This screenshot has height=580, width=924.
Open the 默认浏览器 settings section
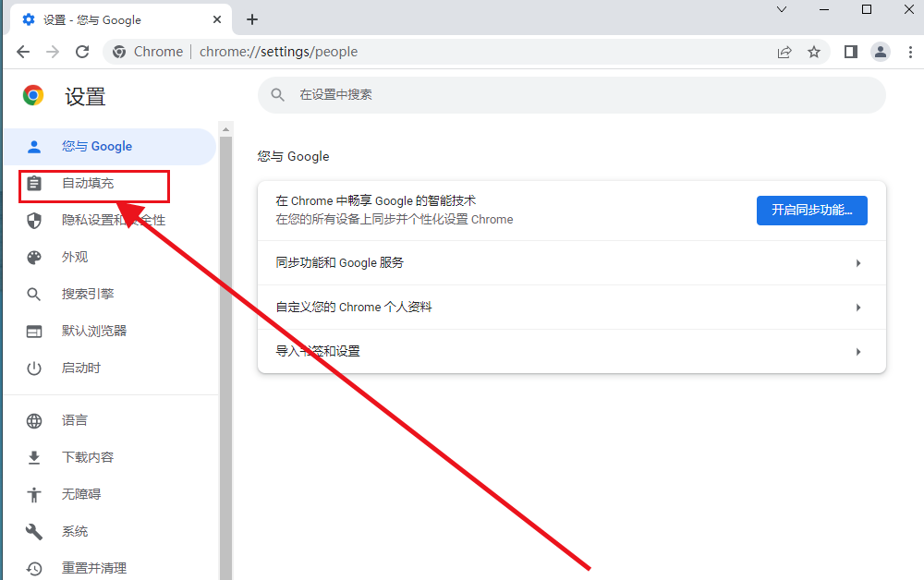coord(110,332)
